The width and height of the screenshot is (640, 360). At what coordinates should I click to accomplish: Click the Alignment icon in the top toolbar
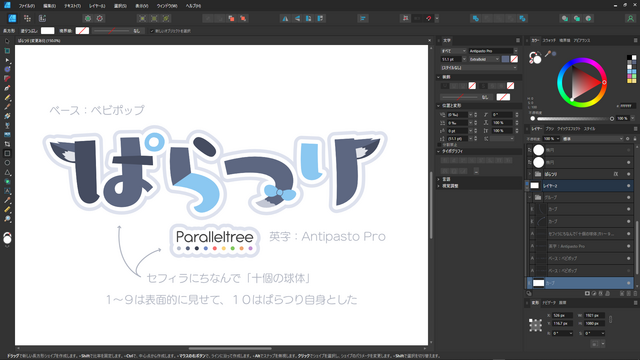coord(362,18)
